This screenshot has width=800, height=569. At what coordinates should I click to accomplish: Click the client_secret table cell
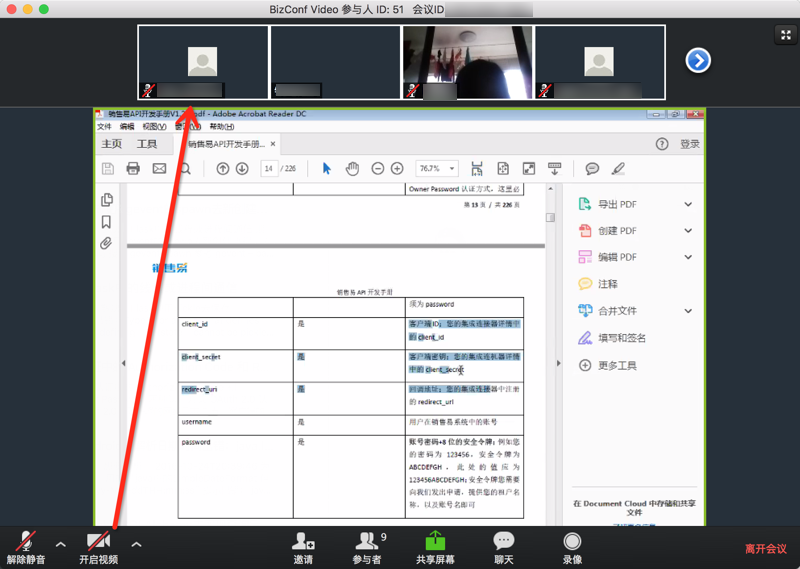pos(235,366)
